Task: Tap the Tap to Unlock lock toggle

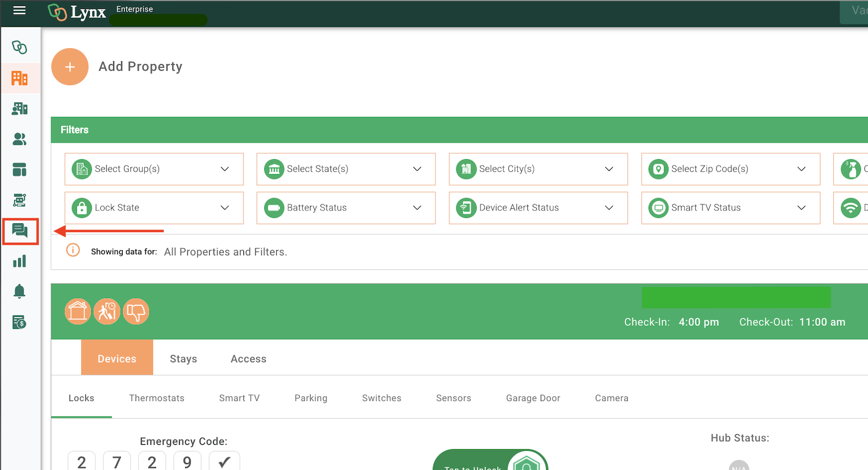Action: (x=491, y=460)
